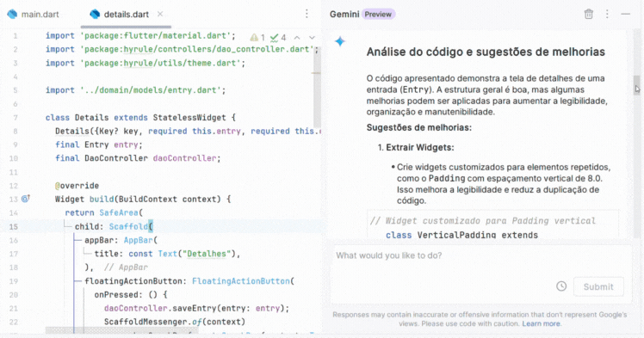
Task: Click 'saveEntry' call on line 21
Action: [194, 308]
